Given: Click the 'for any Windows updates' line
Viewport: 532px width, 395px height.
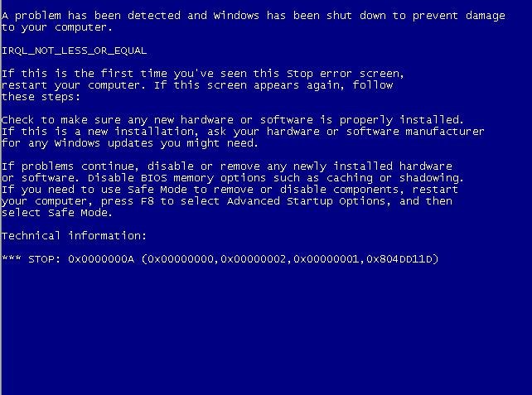Looking at the screenshot, I should pyautogui.click(x=130, y=143).
